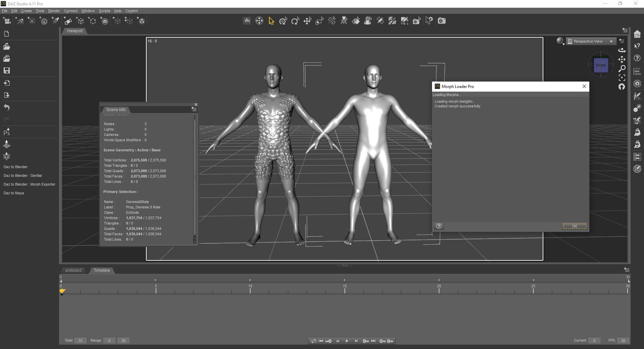Click the Front view cube face

601,65
